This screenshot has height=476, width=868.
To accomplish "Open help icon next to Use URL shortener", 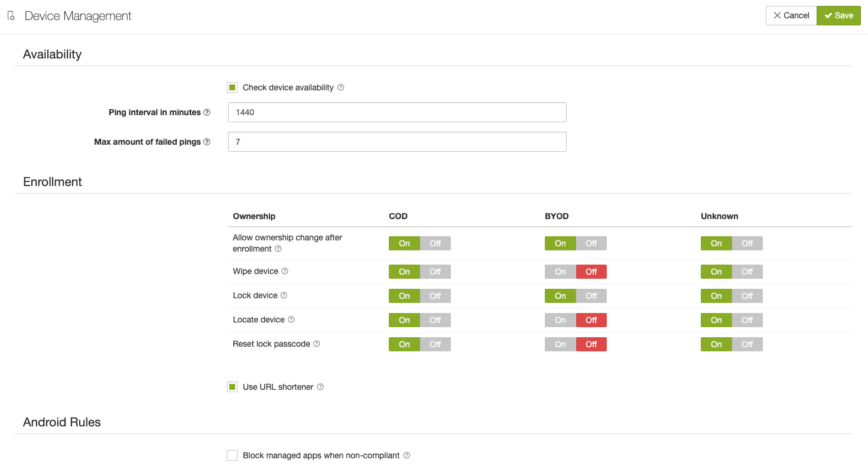I will point(321,387).
